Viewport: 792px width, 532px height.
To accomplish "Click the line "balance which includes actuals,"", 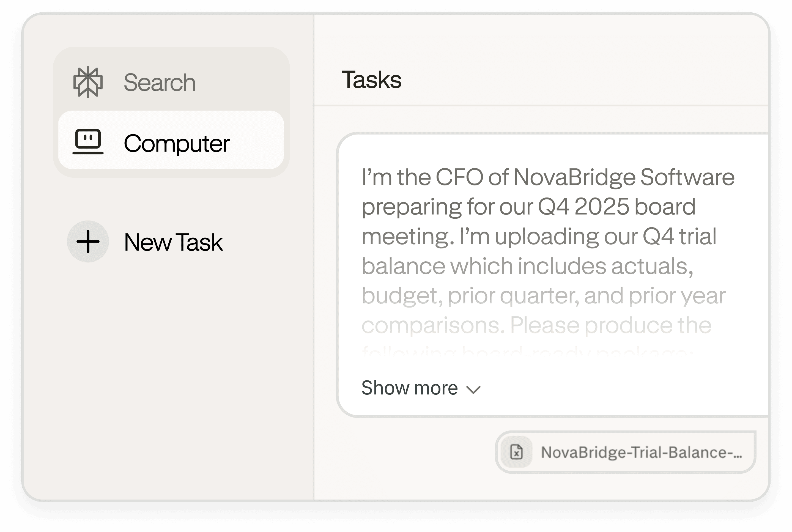I will pos(527,266).
